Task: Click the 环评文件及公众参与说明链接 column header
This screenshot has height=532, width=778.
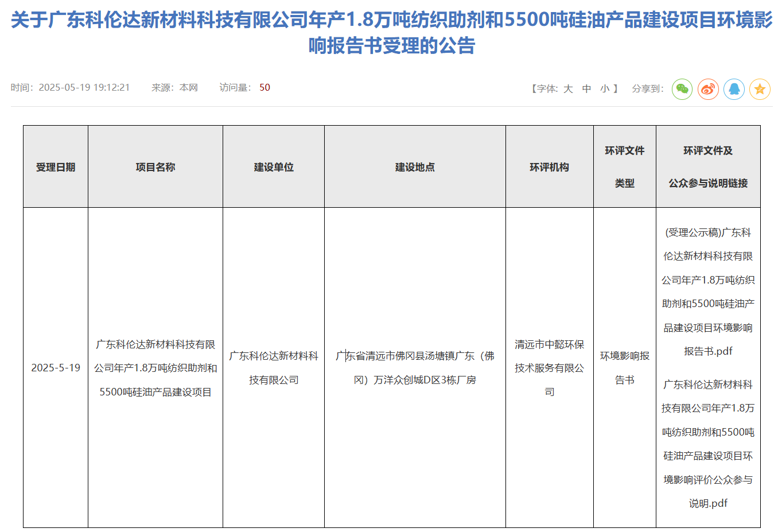Action: 708,167
